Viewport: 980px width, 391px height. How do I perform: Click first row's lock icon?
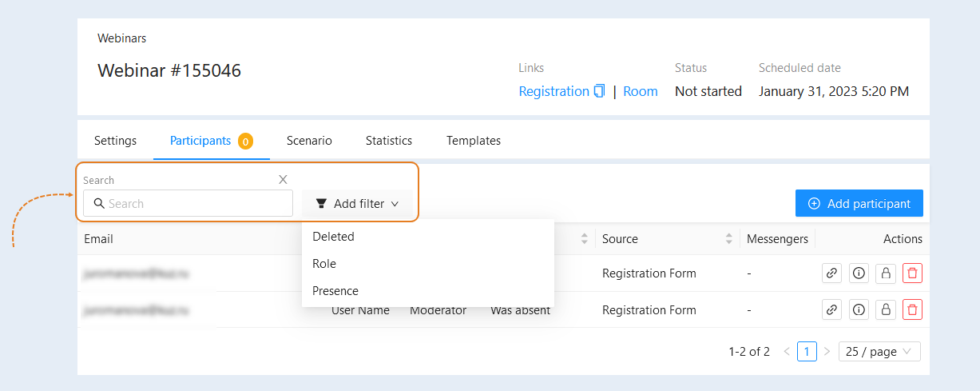pos(886,273)
